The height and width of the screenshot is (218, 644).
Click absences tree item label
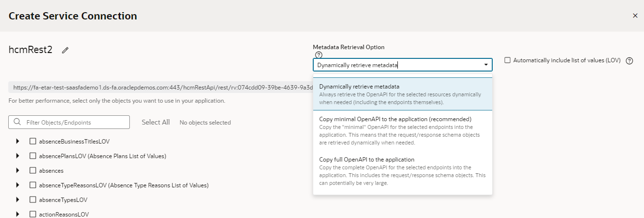(51, 171)
